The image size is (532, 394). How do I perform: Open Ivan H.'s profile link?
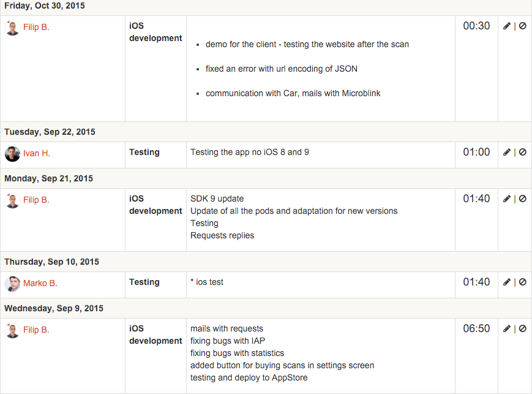point(37,153)
